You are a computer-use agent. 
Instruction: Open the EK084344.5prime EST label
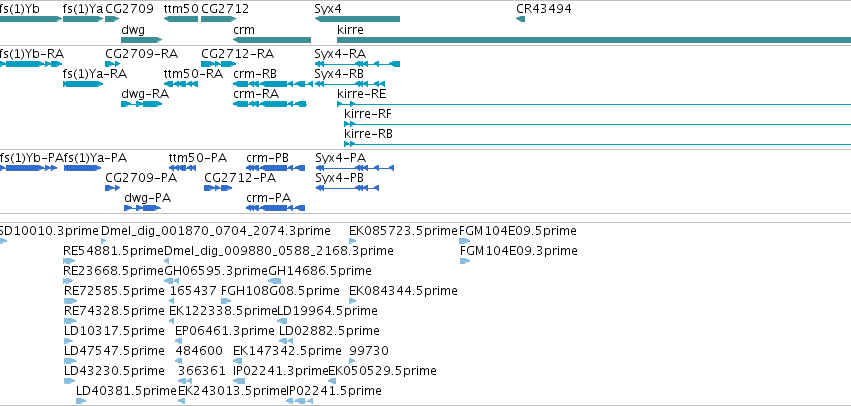click(403, 291)
